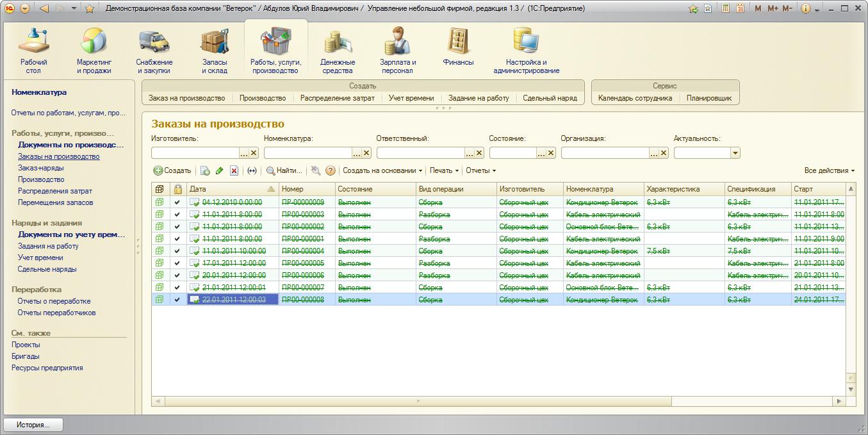Click add to favorites icon with green arrow
The image size is (868, 435).
693,8
